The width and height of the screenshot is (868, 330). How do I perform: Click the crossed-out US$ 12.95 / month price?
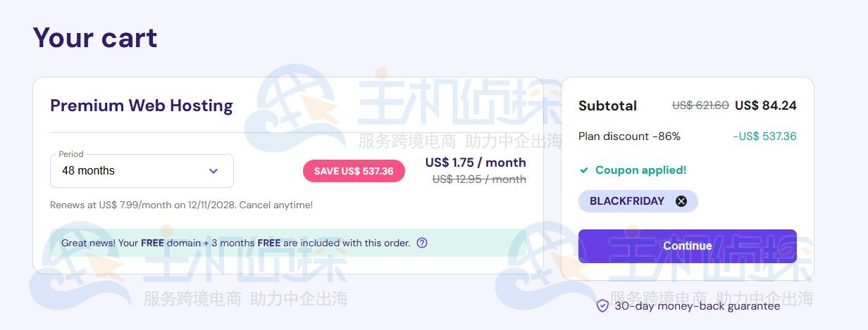point(479,179)
